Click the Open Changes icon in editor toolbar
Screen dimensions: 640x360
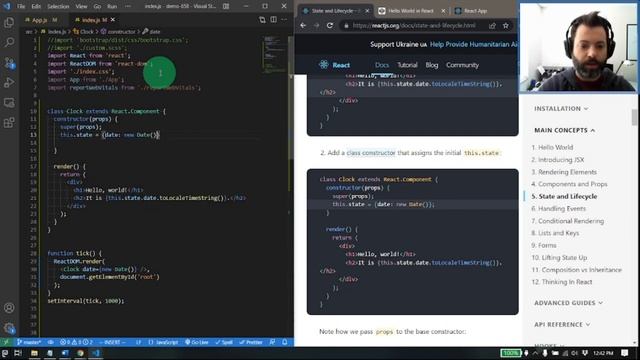point(262,20)
